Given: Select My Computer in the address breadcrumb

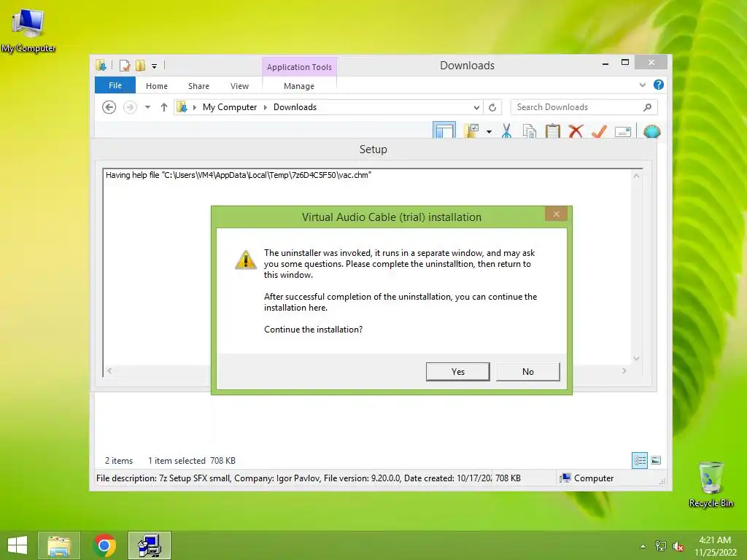Looking at the screenshot, I should tap(230, 107).
